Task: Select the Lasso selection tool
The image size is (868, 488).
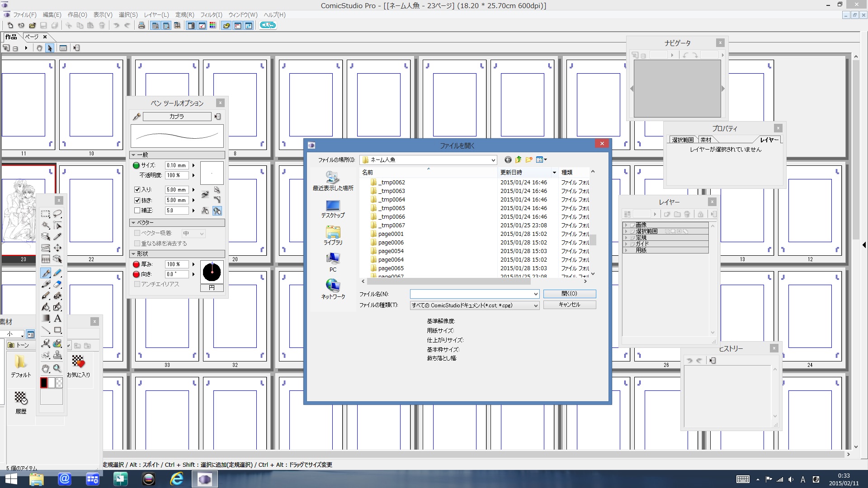Action: coord(57,214)
